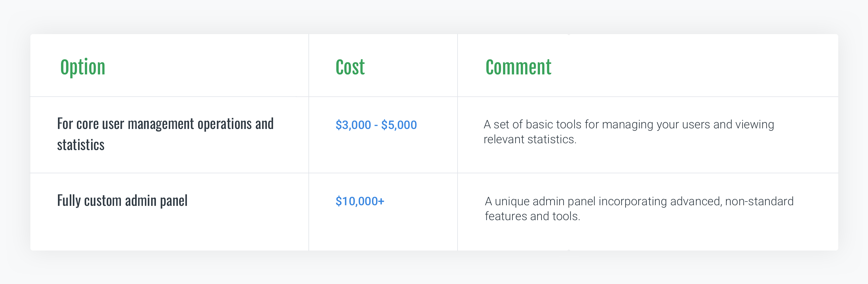Click the "Cost" column header
This screenshot has width=868, height=284.
(350, 67)
